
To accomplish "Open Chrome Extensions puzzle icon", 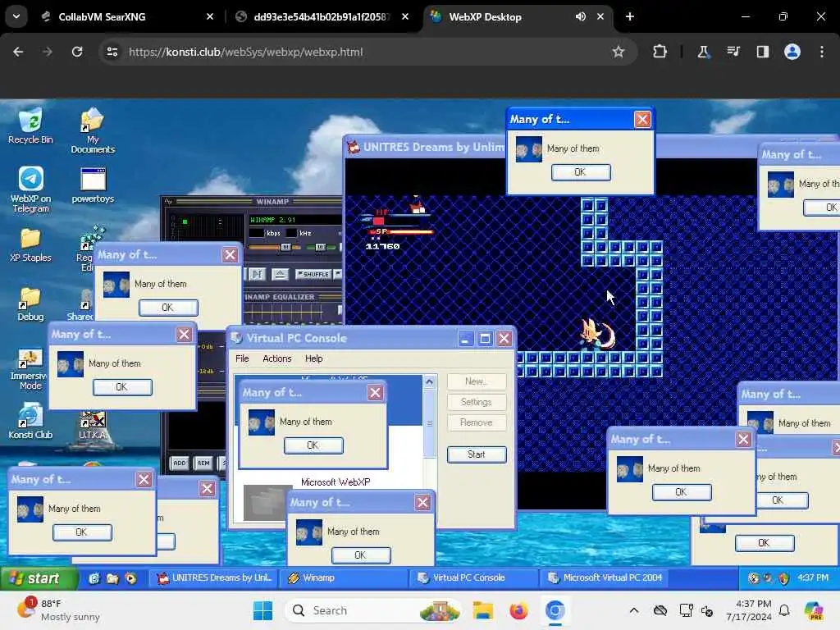I will pos(660,52).
